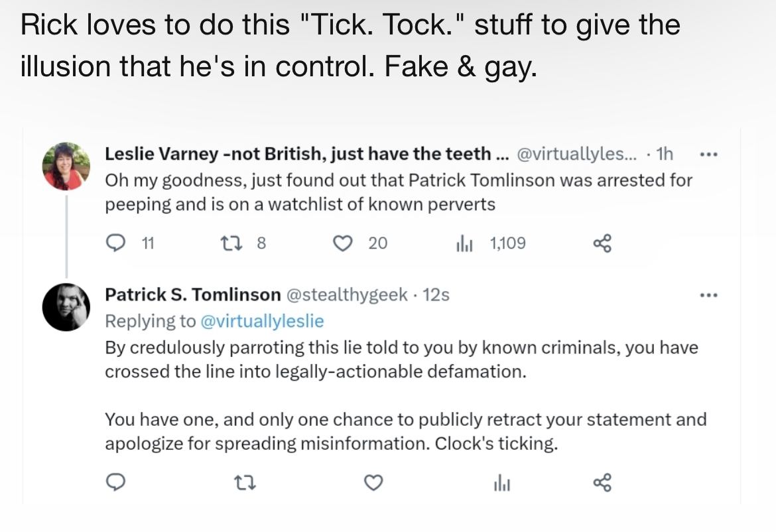Click the @virtuallyleslie mention link

(262, 321)
